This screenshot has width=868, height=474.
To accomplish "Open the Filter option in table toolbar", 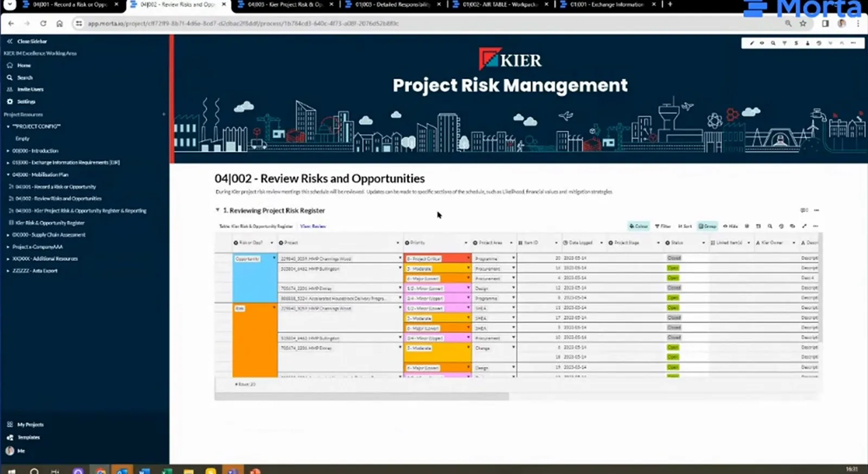I will 663,226.
